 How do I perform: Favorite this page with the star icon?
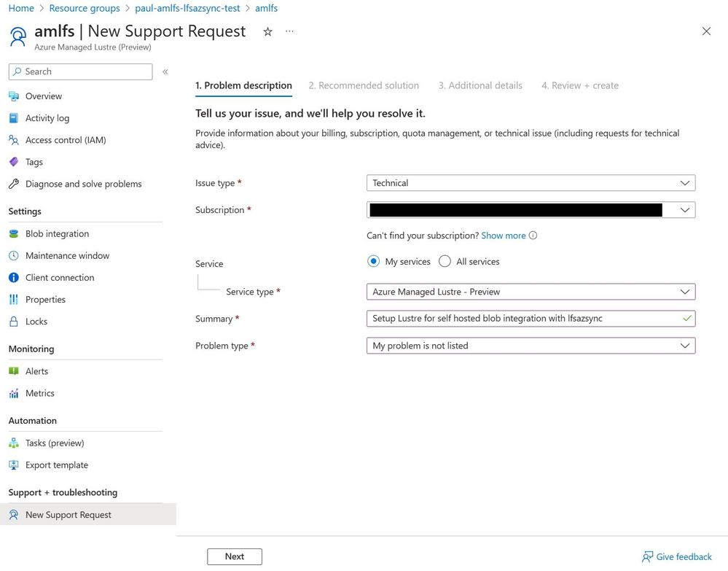point(267,31)
